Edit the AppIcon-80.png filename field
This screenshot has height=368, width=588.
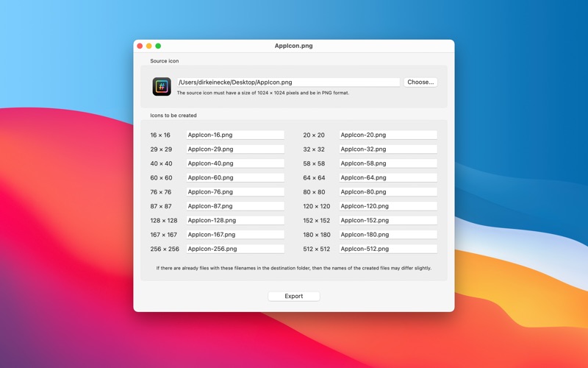(x=388, y=192)
